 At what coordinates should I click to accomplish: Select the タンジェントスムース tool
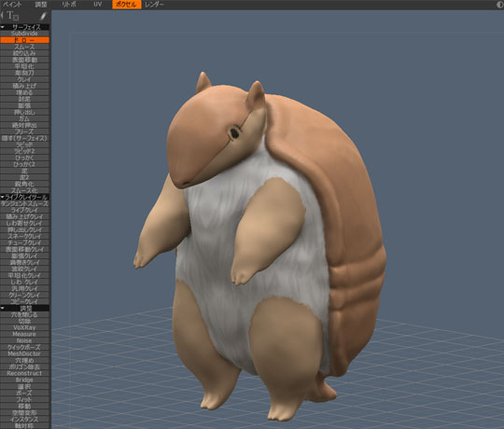(25, 203)
